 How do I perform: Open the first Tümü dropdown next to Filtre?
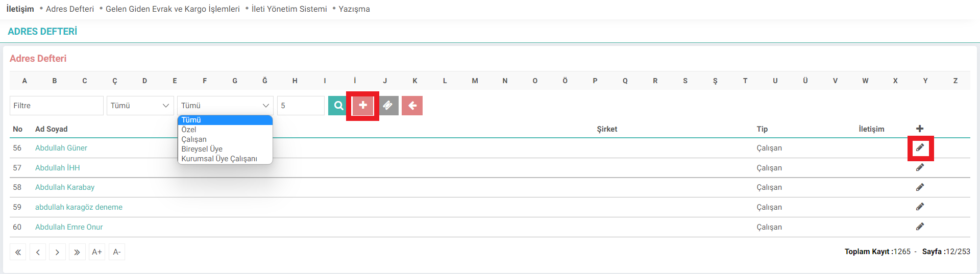(x=140, y=106)
